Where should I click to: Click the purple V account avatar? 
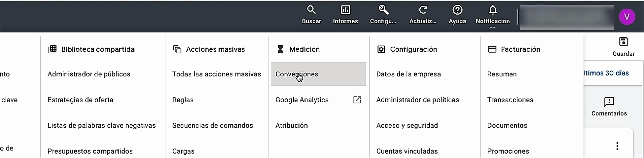pyautogui.click(x=626, y=17)
